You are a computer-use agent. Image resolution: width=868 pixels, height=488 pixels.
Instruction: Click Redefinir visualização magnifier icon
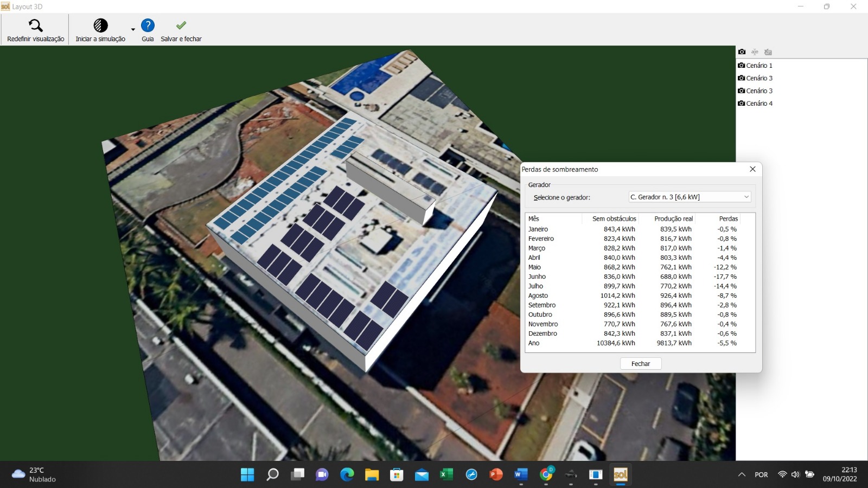point(36,26)
